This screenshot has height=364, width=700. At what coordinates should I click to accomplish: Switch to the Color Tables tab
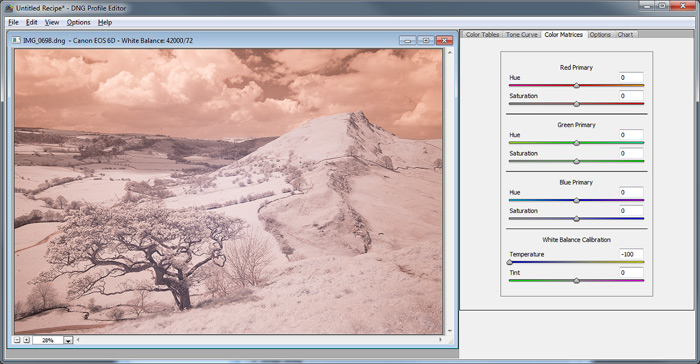[482, 34]
